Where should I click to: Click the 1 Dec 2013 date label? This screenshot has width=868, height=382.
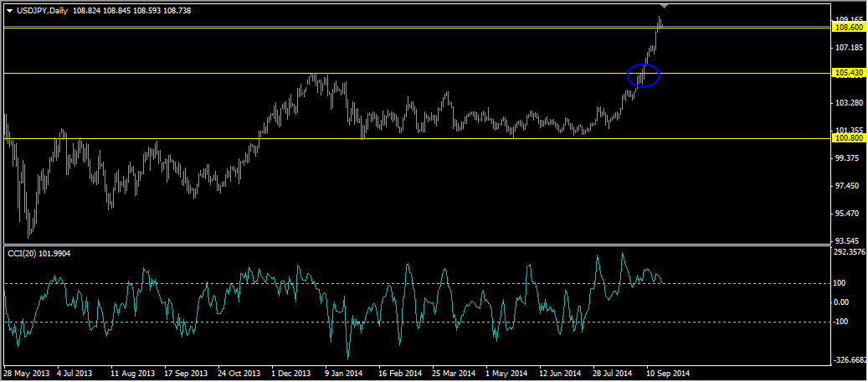(x=290, y=373)
